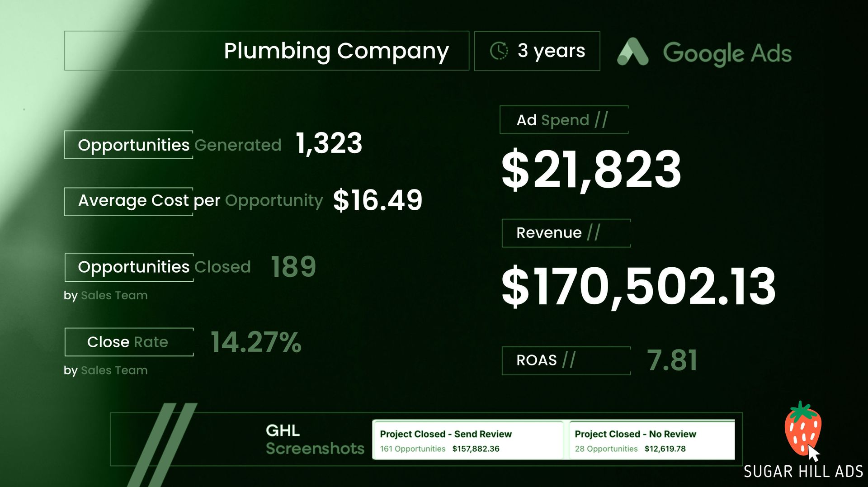Screen dimensions: 868x487
Task: Click the Opportunities Closed label box
Action: (129, 267)
